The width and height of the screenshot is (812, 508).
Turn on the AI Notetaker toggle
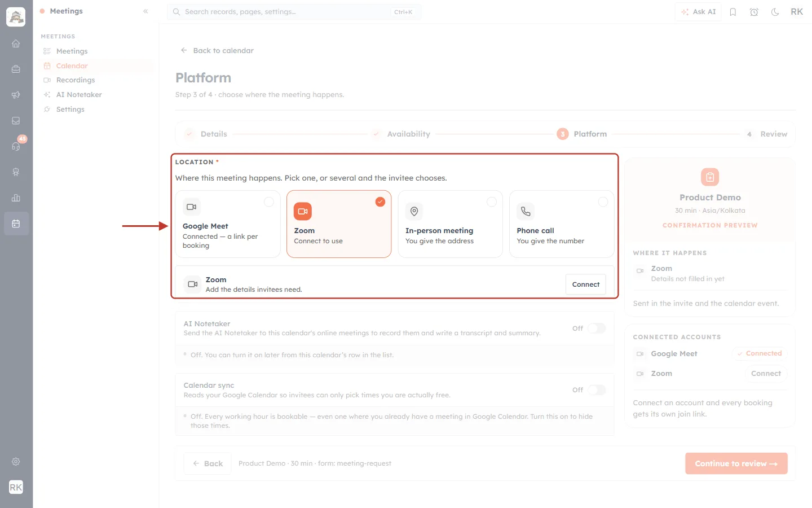point(597,329)
